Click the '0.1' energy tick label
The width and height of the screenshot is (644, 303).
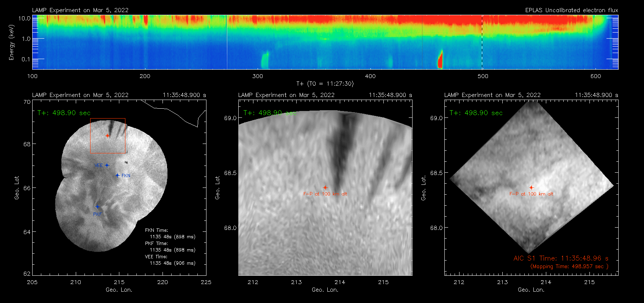pyautogui.click(x=26, y=59)
